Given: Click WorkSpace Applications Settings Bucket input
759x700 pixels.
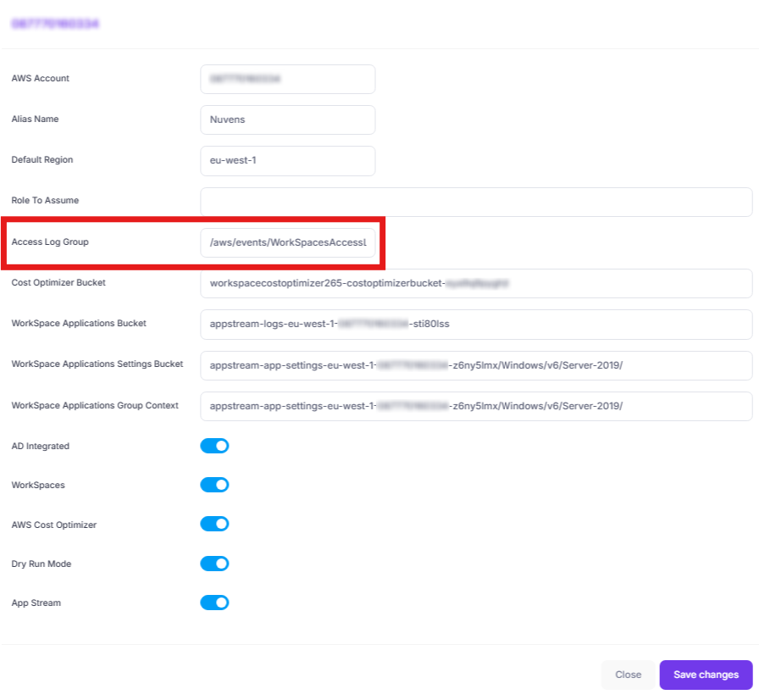Looking at the screenshot, I should pyautogui.click(x=476, y=365).
